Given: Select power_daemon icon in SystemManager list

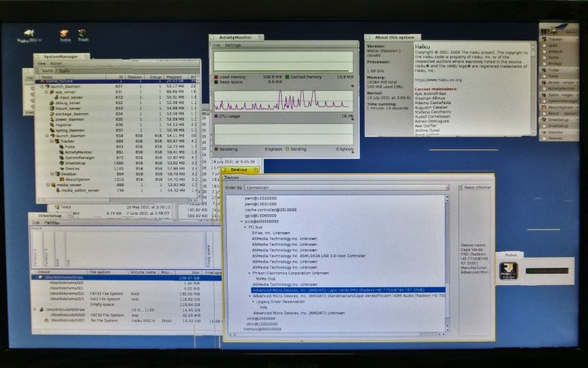Looking at the screenshot, I should pos(52,119).
